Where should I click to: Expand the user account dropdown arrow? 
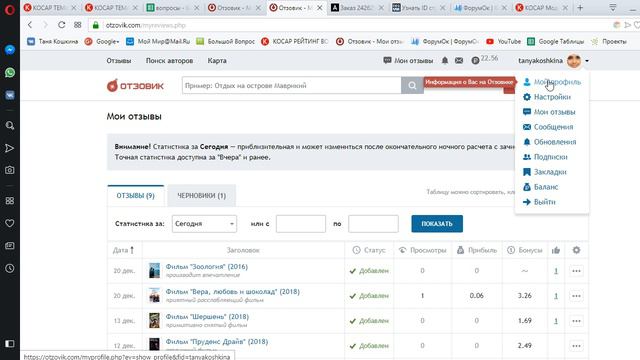[x=587, y=61]
